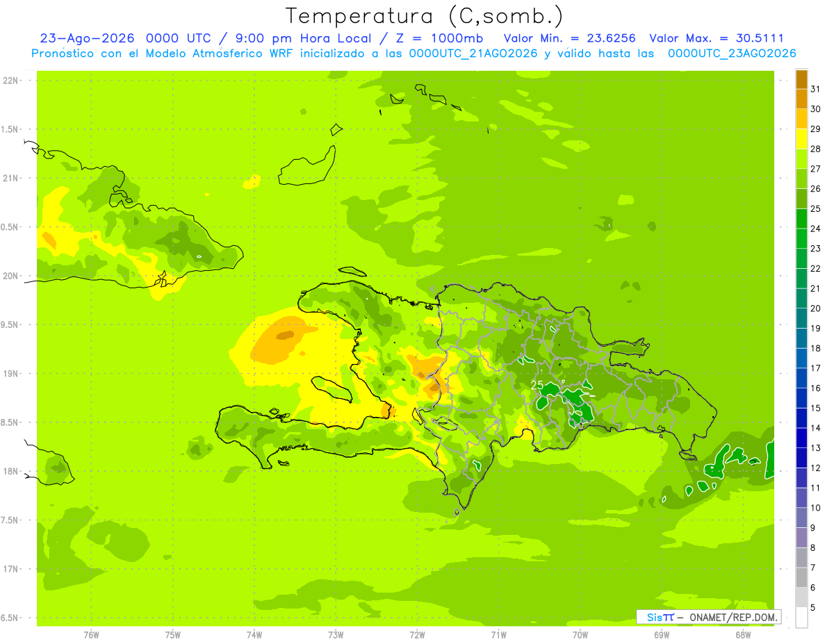Viewport: 834px width, 644px height.
Task: Click the Pronóstico con el Modelo Atmósferico WRF line
Action: coord(414,53)
